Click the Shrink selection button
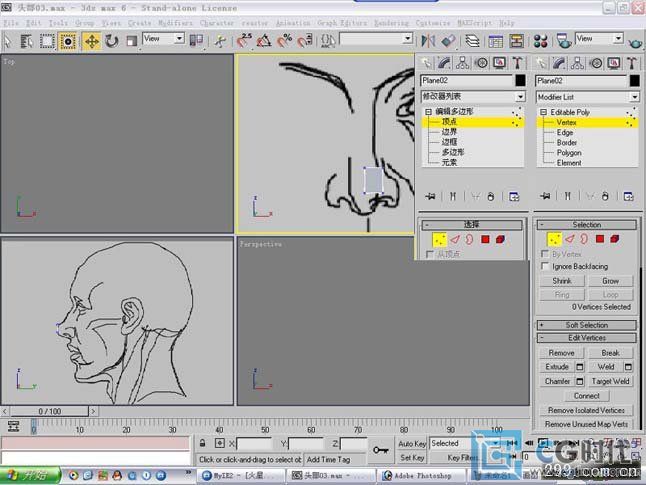 [x=562, y=281]
